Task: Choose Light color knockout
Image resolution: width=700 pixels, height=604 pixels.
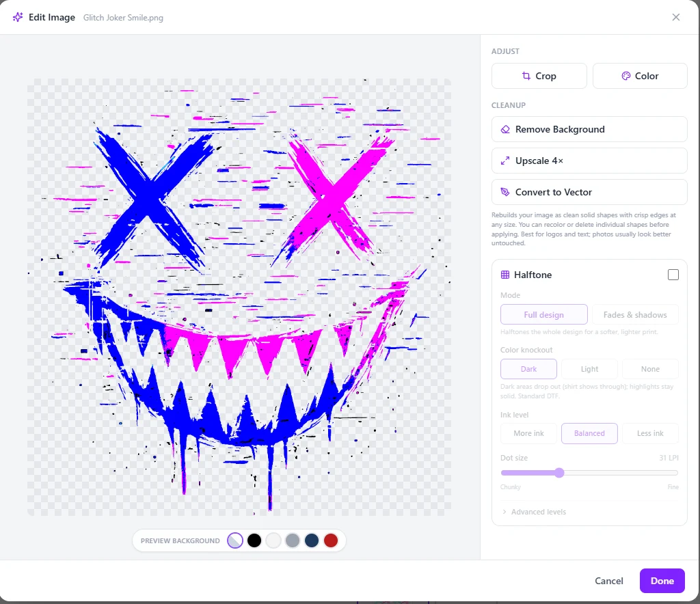Action: click(x=589, y=369)
